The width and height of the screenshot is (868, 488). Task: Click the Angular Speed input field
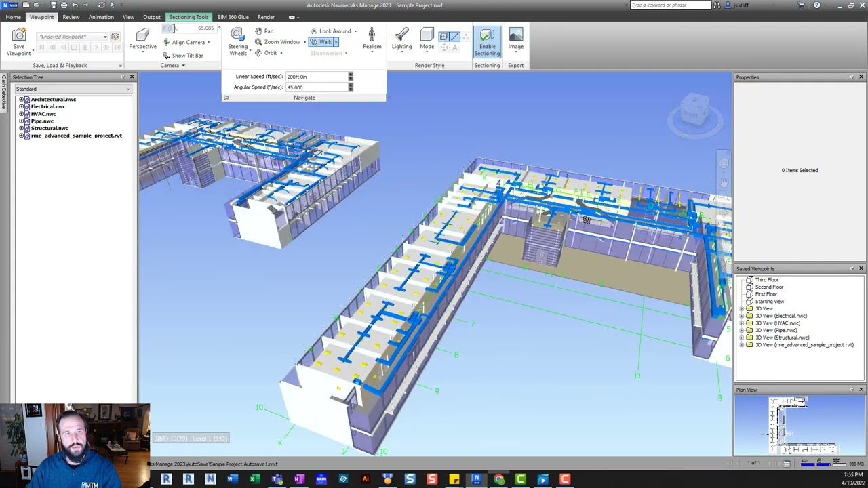(317, 87)
